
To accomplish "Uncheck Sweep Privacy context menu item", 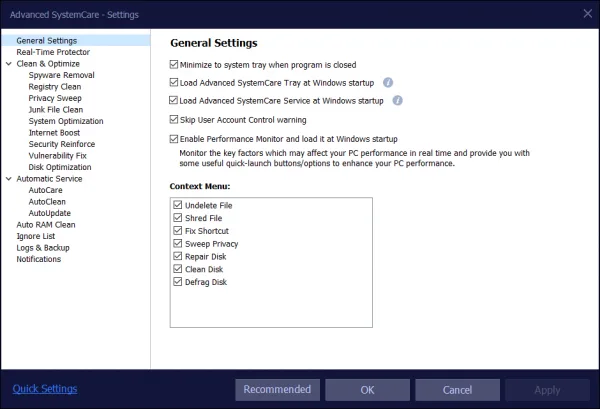I will [x=178, y=244].
